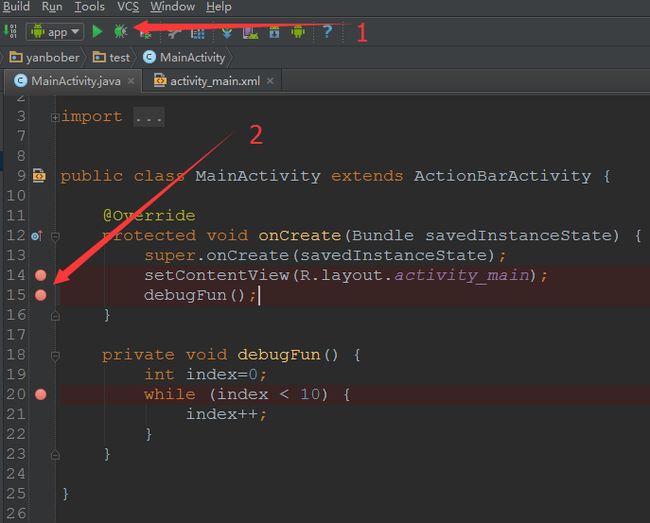Click the index++ statement on line 21
650x523 pixels.
click(226, 414)
